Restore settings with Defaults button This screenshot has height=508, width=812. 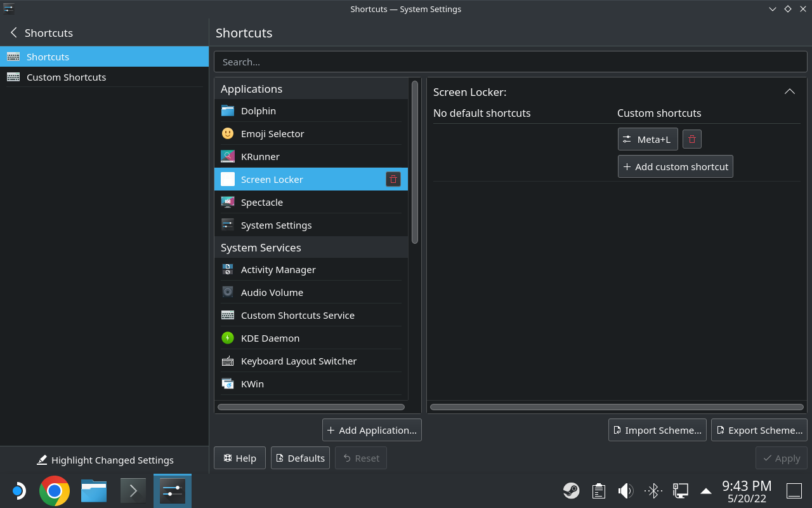pos(300,458)
